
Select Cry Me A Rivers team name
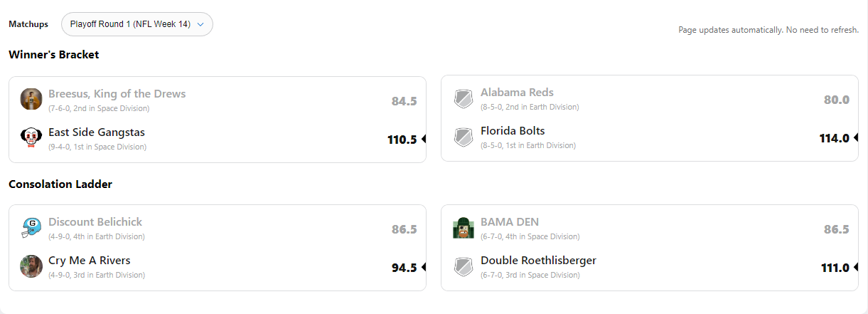click(x=90, y=261)
